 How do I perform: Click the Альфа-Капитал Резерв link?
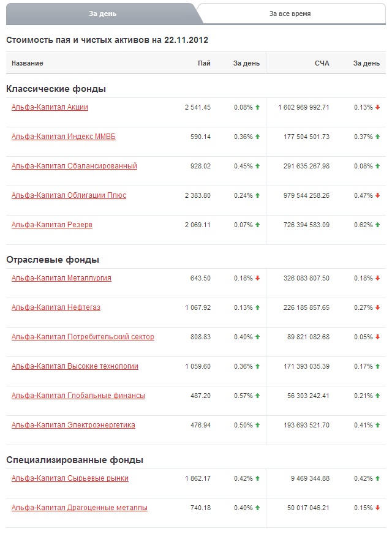(52, 225)
